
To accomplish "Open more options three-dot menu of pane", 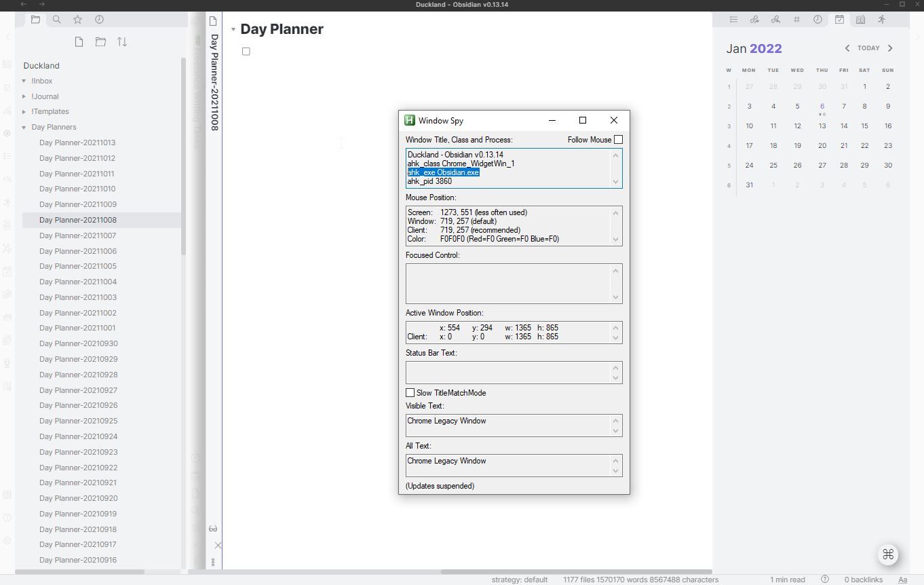I will tap(213, 562).
